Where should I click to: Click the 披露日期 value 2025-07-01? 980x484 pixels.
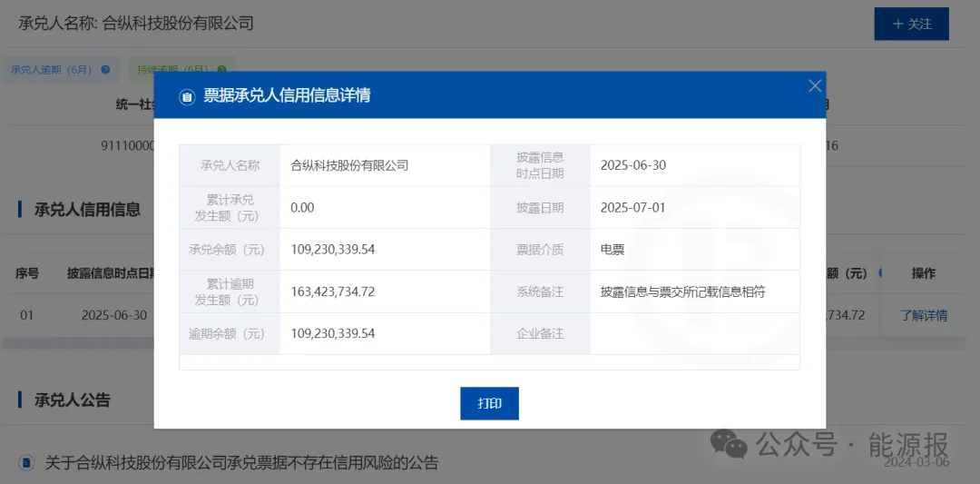632,208
